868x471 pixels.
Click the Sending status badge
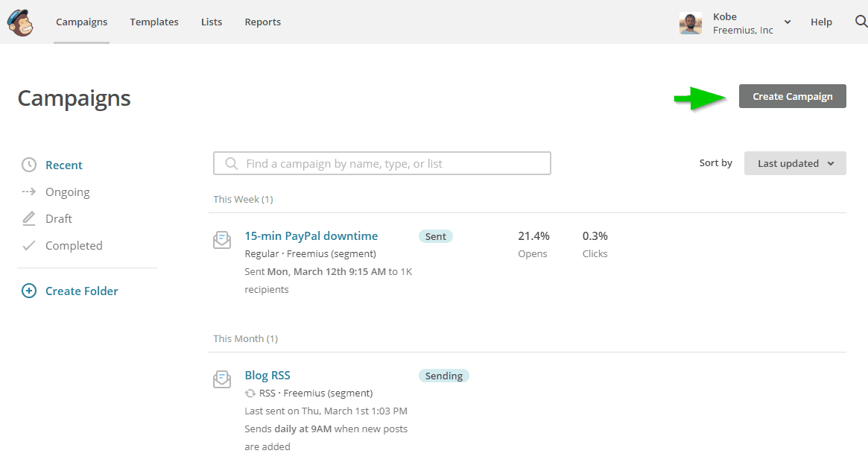(443, 376)
